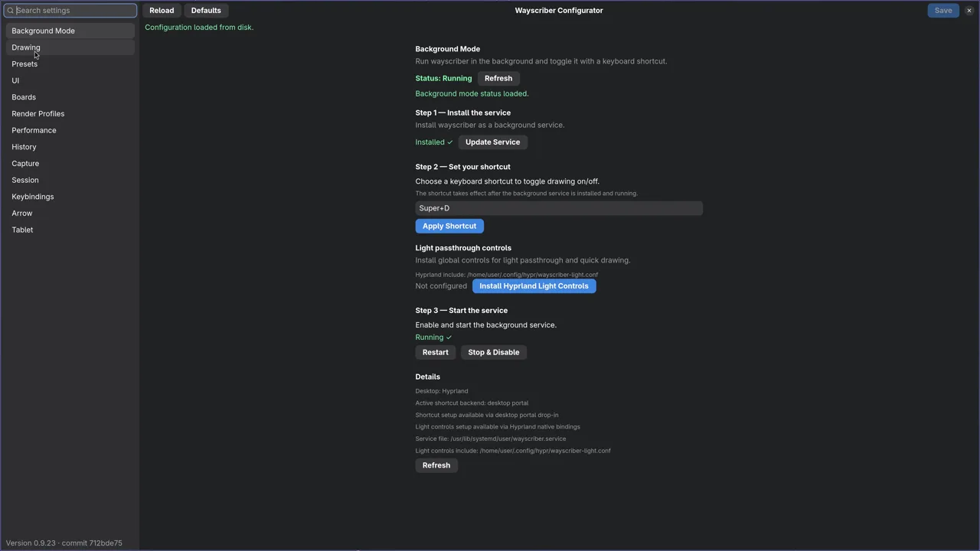980x551 pixels.
Task: Click the 'Light controls include' path line
Action: [513, 451]
